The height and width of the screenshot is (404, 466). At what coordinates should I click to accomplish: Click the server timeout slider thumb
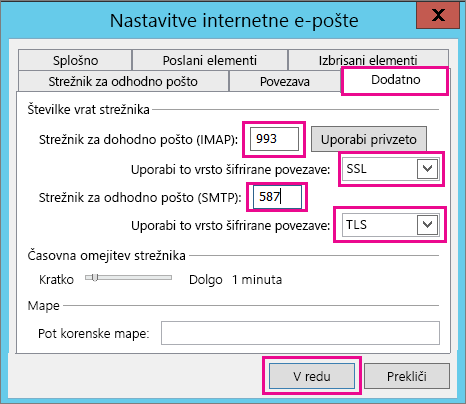point(95,277)
